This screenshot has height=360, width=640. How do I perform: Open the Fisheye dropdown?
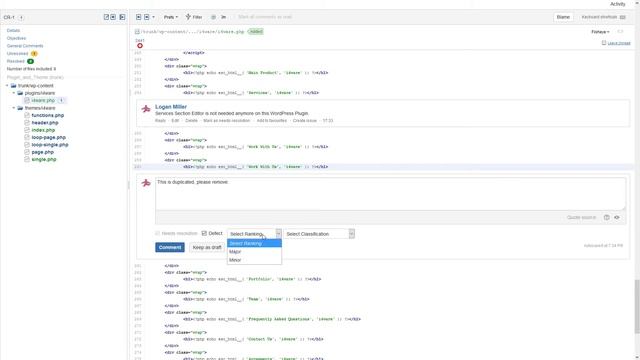click(x=600, y=32)
